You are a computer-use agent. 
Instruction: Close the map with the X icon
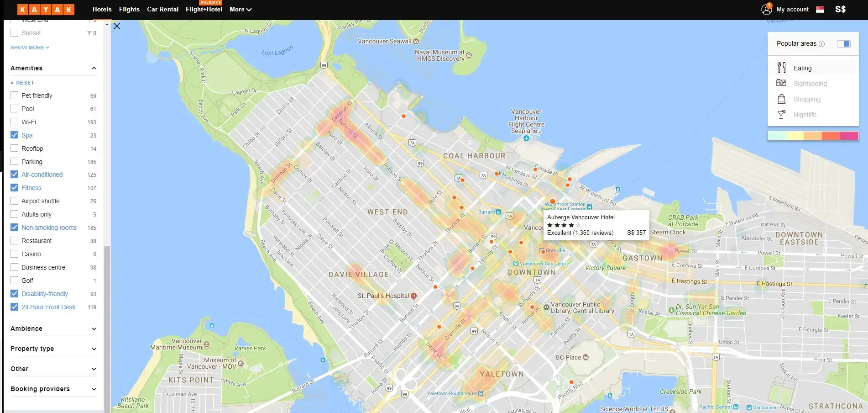117,26
